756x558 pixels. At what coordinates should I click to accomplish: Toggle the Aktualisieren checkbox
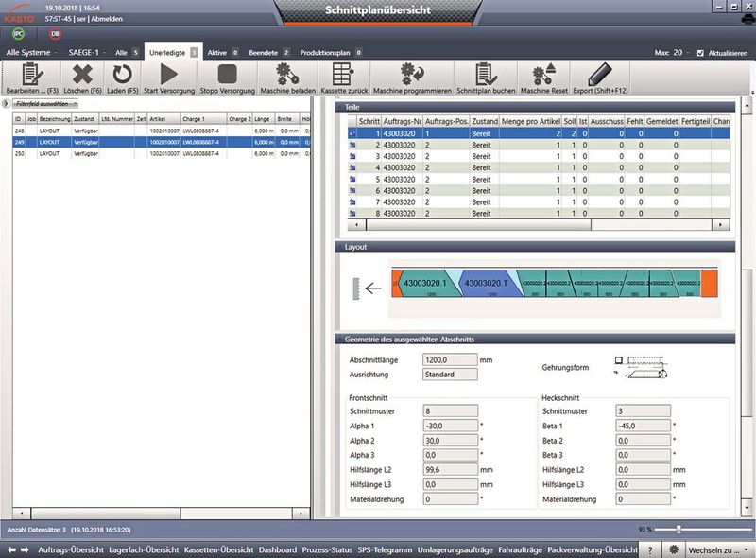pos(699,53)
